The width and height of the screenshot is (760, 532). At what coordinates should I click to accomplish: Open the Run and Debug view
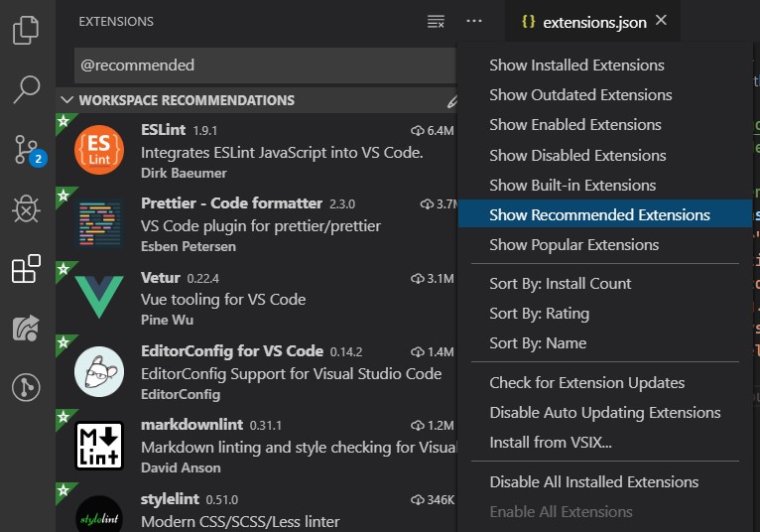pyautogui.click(x=26, y=209)
